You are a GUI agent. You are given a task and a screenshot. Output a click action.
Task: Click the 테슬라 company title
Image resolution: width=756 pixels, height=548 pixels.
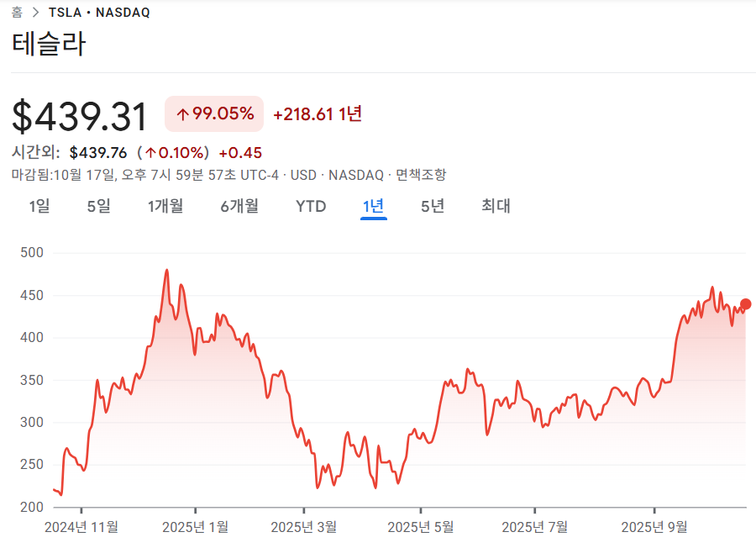tap(49, 45)
